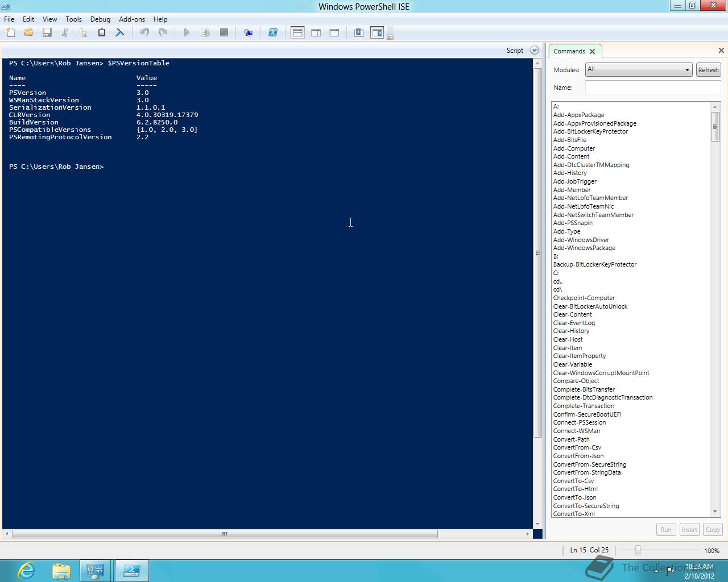Show Script Pane Right layout icon
Viewport: 728px width, 582px height.
316,33
